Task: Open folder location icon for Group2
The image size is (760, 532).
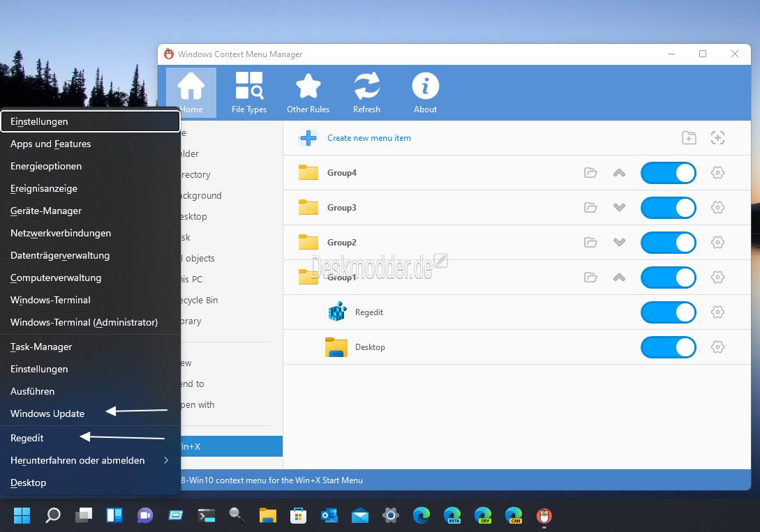Action: click(x=590, y=243)
